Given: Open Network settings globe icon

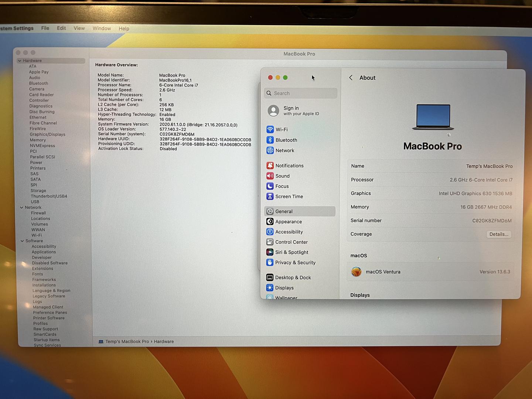Looking at the screenshot, I should click(x=270, y=150).
